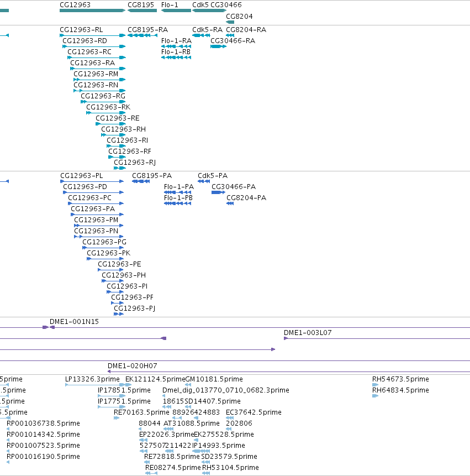Viewport: 470px width, 476px height.
Task: Select protein CG12963-PE
Action: tap(110, 270)
